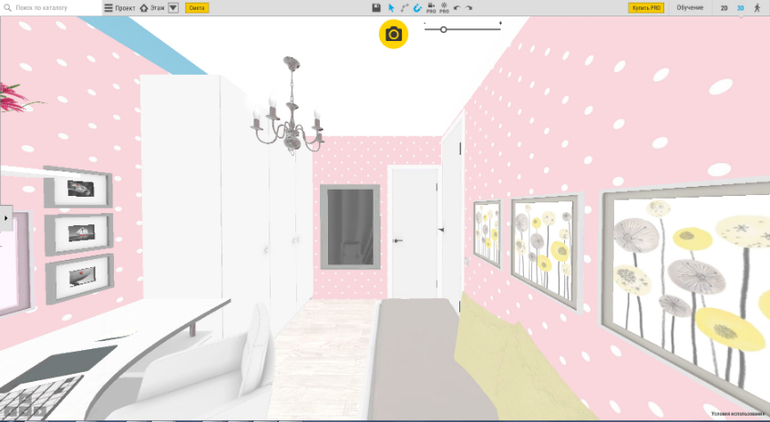
Task: Click the Смета estimate button
Action: pos(197,8)
